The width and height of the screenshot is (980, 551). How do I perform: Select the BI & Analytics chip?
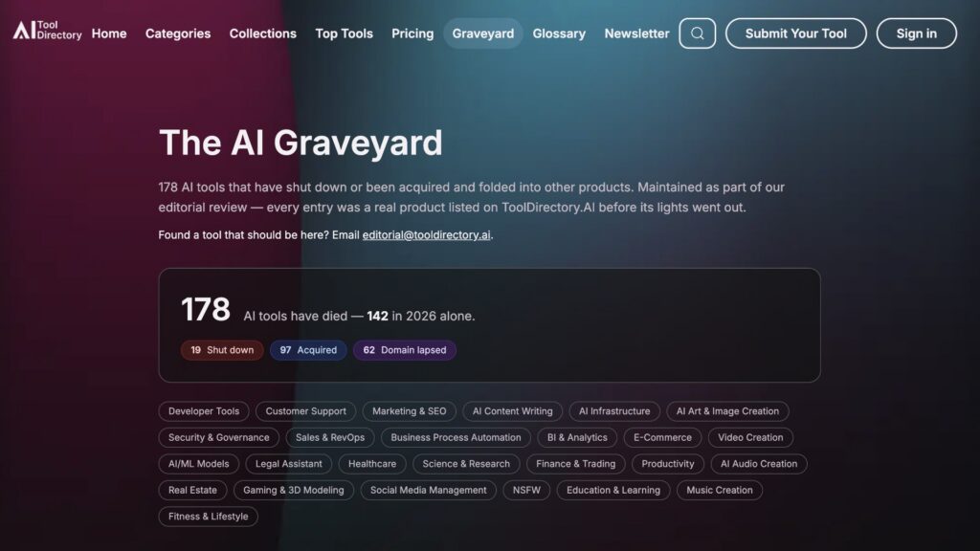(577, 437)
